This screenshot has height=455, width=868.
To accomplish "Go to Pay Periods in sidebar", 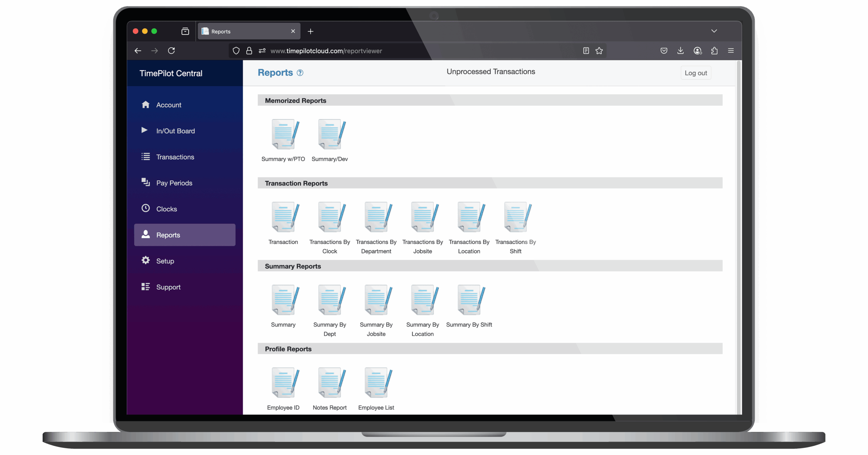I will click(x=174, y=183).
